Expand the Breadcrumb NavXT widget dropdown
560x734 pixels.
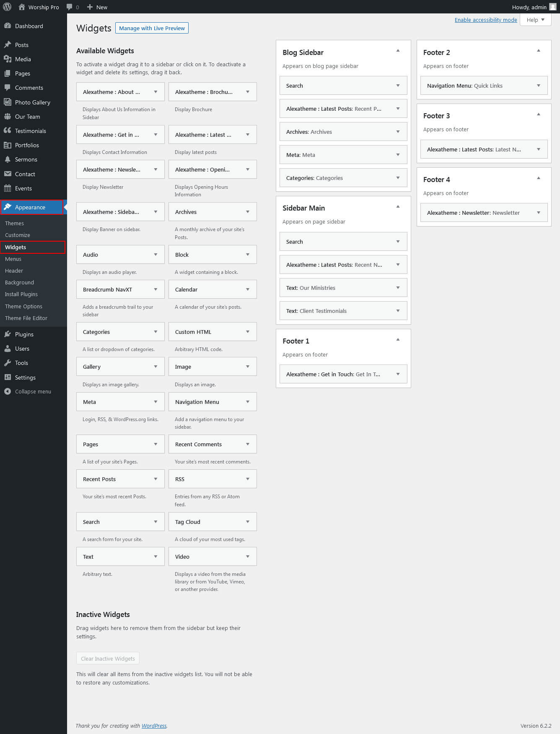(x=156, y=289)
